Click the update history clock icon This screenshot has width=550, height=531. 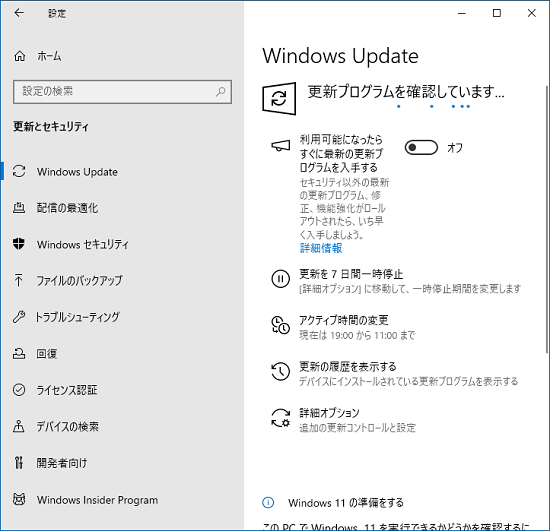(280, 371)
